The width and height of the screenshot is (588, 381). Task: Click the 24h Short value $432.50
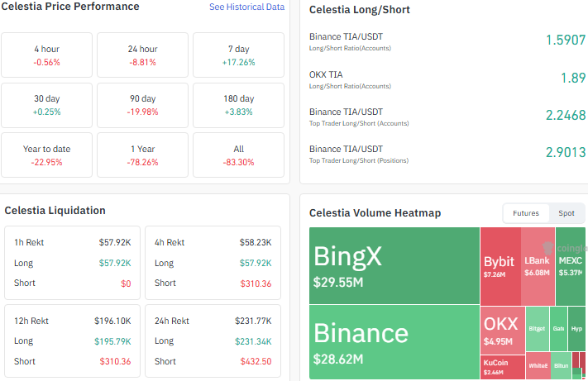pyautogui.click(x=256, y=361)
